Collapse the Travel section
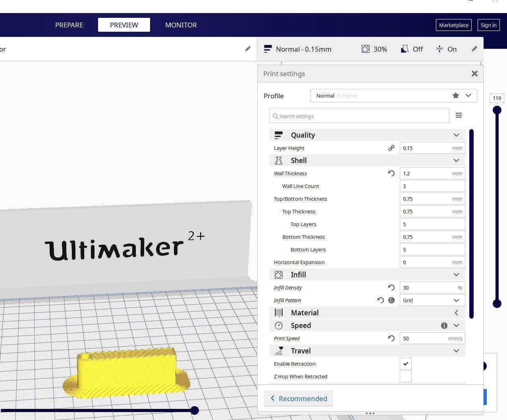 [456, 351]
